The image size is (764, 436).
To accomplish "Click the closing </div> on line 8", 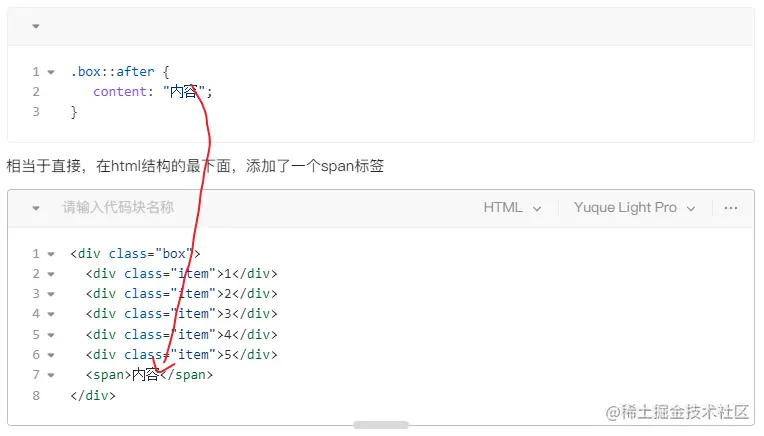I will (93, 395).
